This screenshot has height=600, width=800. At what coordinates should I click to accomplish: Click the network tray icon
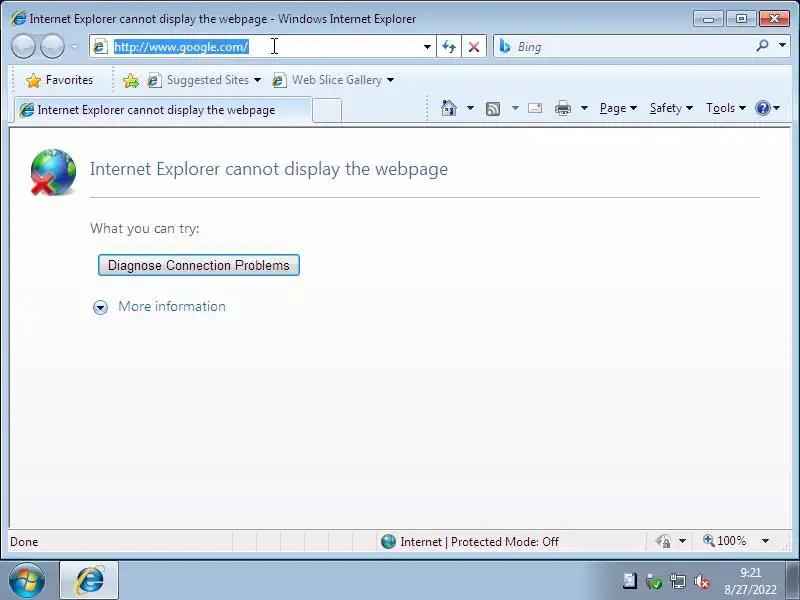coord(678,581)
